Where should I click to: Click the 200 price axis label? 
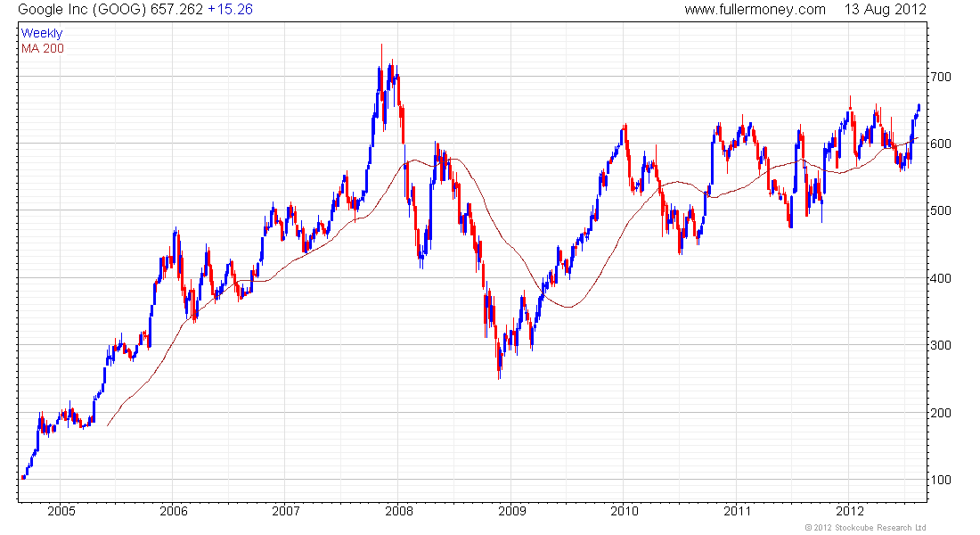pyautogui.click(x=941, y=413)
